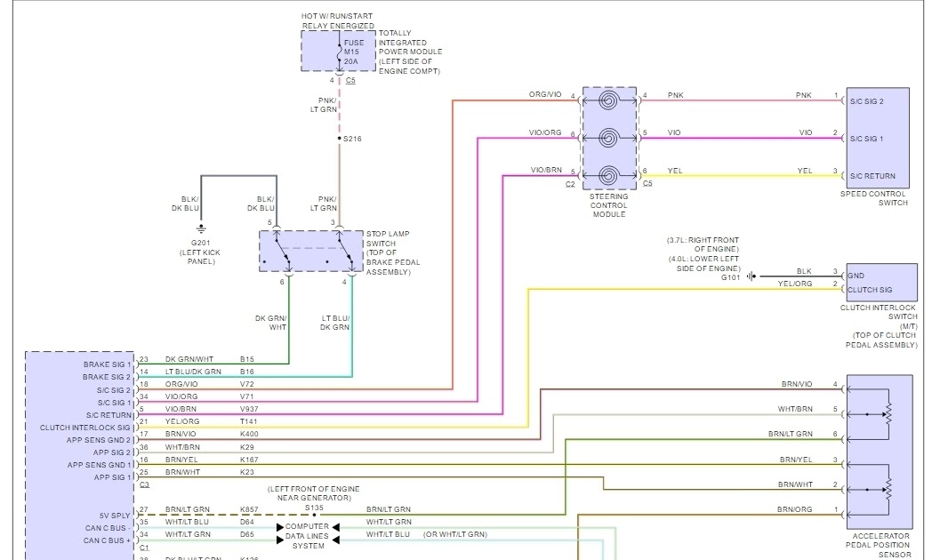932x560 pixels.
Task: Click the COMPUTER DATA LINES SYSTEM reference
Action: [308, 536]
